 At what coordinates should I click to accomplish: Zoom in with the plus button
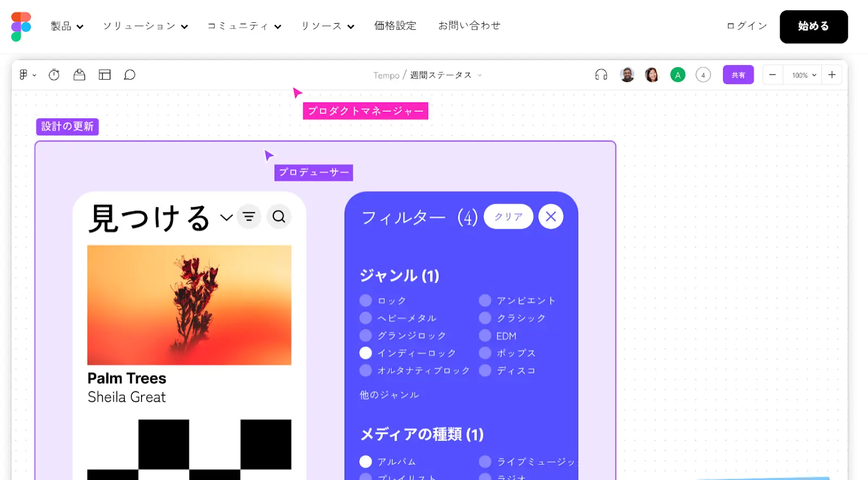[x=832, y=75]
